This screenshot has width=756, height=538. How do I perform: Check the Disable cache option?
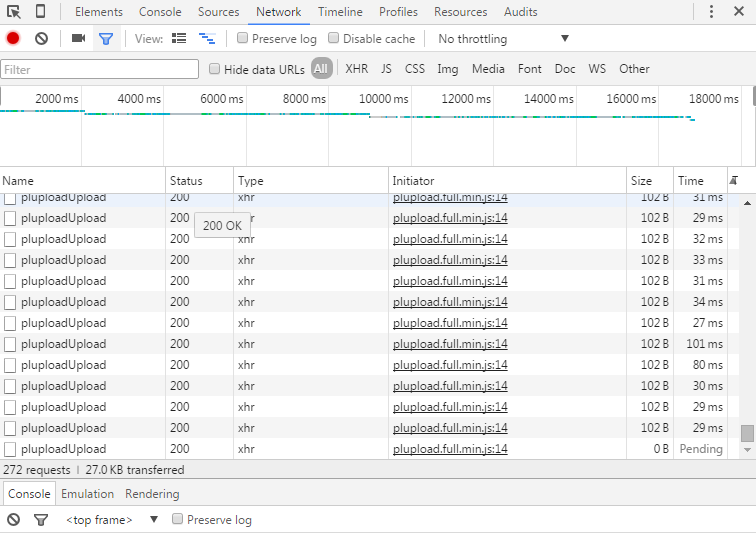(334, 39)
